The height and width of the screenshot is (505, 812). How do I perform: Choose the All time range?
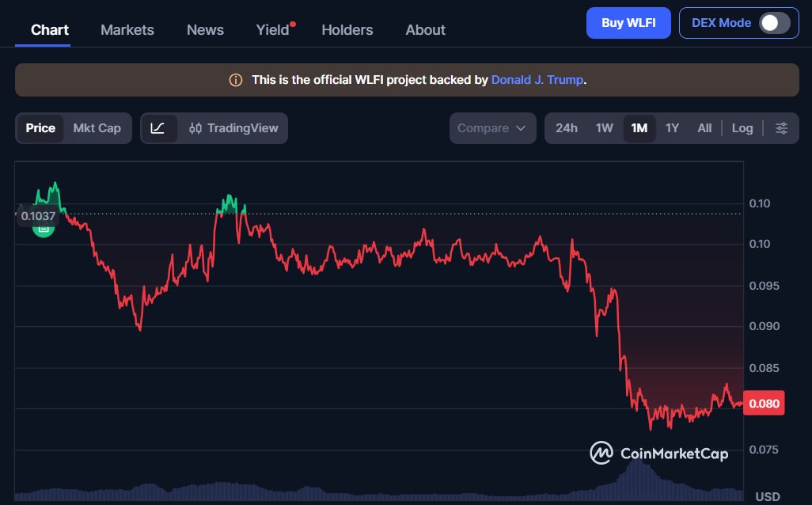(x=704, y=128)
